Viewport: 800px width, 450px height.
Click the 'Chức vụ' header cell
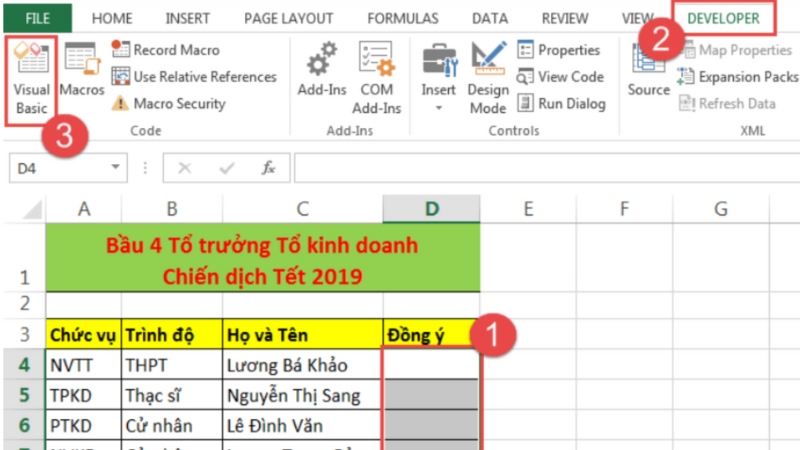(x=84, y=334)
